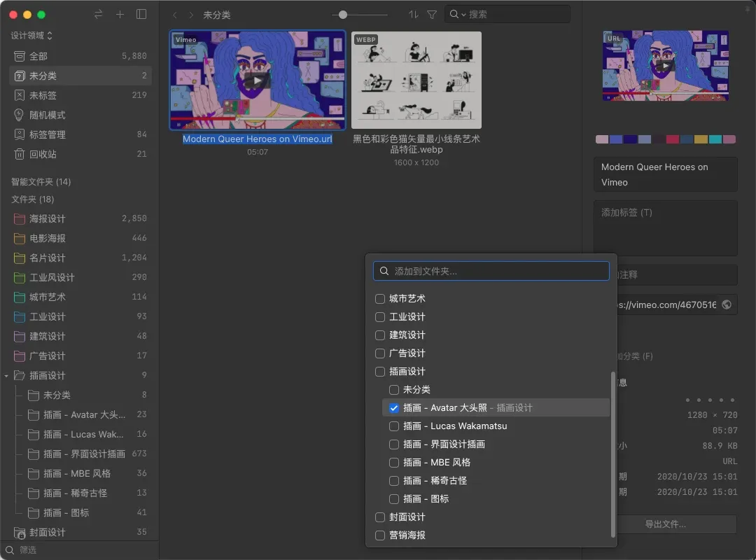This screenshot has width=756, height=560.
Task: Click the 海报设计 folder icon
Action: coord(20,219)
